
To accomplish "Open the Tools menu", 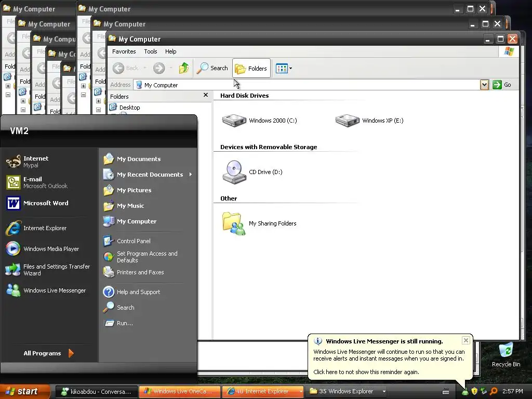I will click(x=150, y=51).
